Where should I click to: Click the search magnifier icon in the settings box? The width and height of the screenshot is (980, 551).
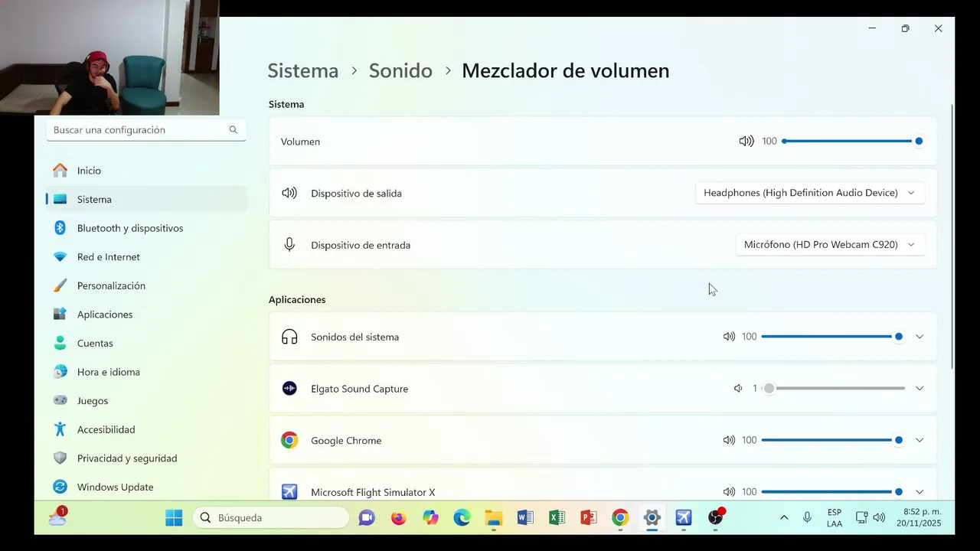click(234, 130)
